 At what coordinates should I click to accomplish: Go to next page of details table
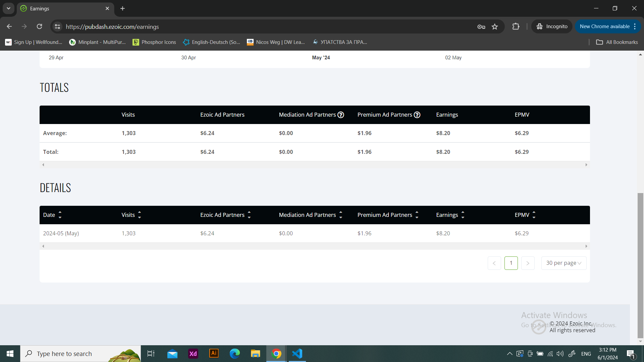tap(528, 263)
